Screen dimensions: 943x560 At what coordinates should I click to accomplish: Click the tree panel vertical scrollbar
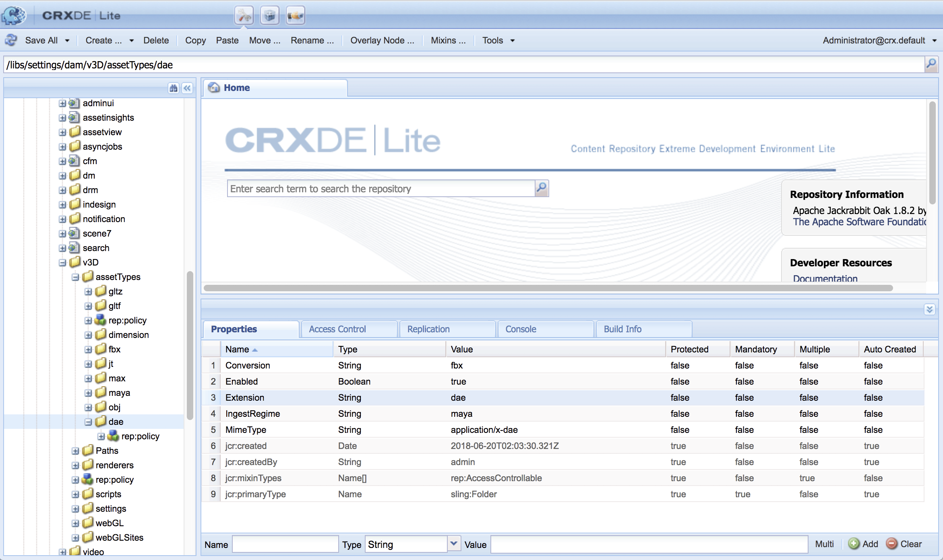click(x=190, y=346)
